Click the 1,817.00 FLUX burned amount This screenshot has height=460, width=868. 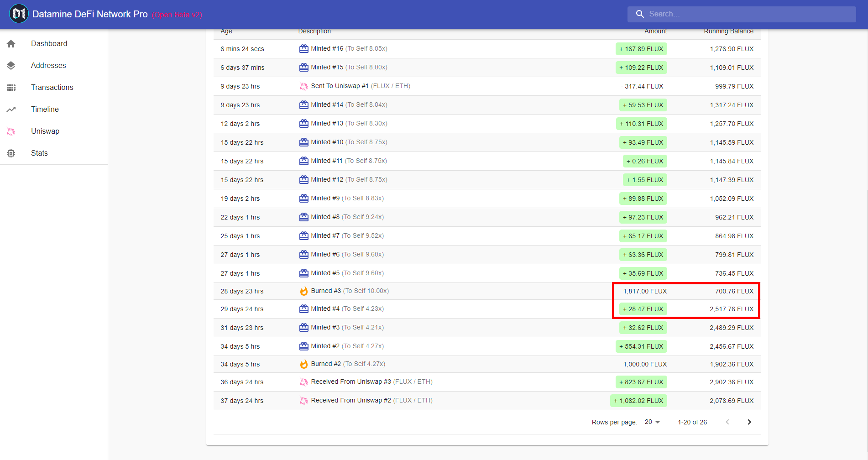coord(645,291)
